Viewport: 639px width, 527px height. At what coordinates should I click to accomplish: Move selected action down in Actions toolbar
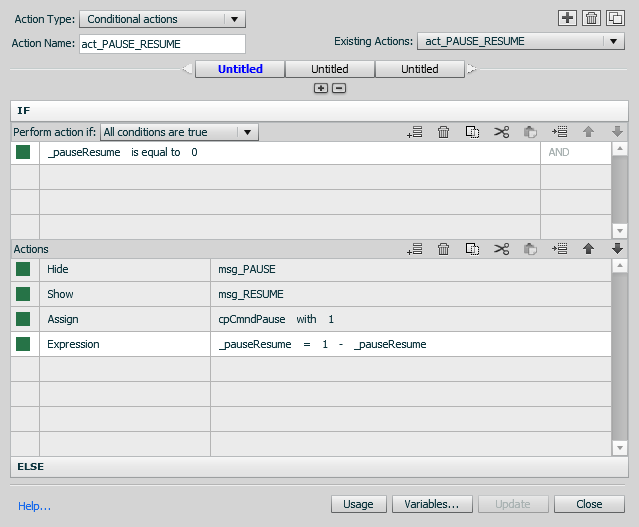tap(617, 249)
